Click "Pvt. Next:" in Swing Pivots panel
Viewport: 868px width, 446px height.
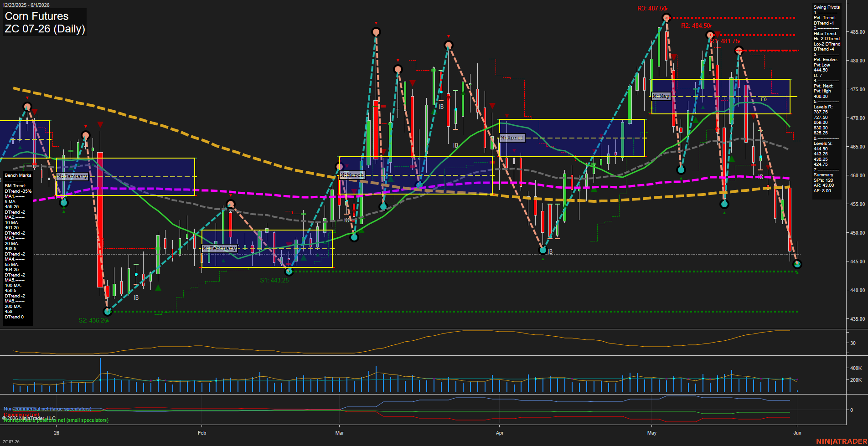click(x=823, y=86)
